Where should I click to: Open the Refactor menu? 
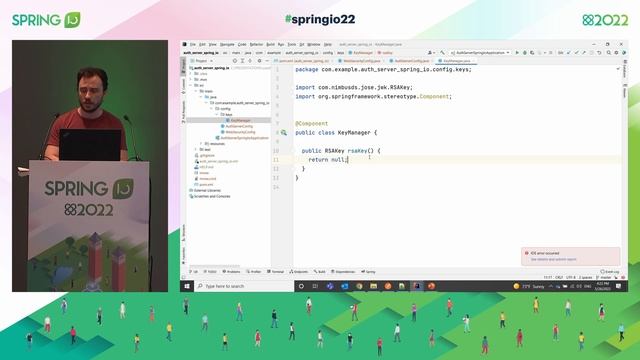(x=256, y=44)
